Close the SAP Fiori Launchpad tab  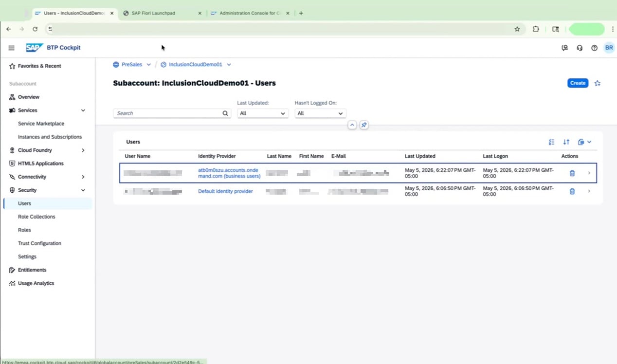pyautogui.click(x=200, y=13)
